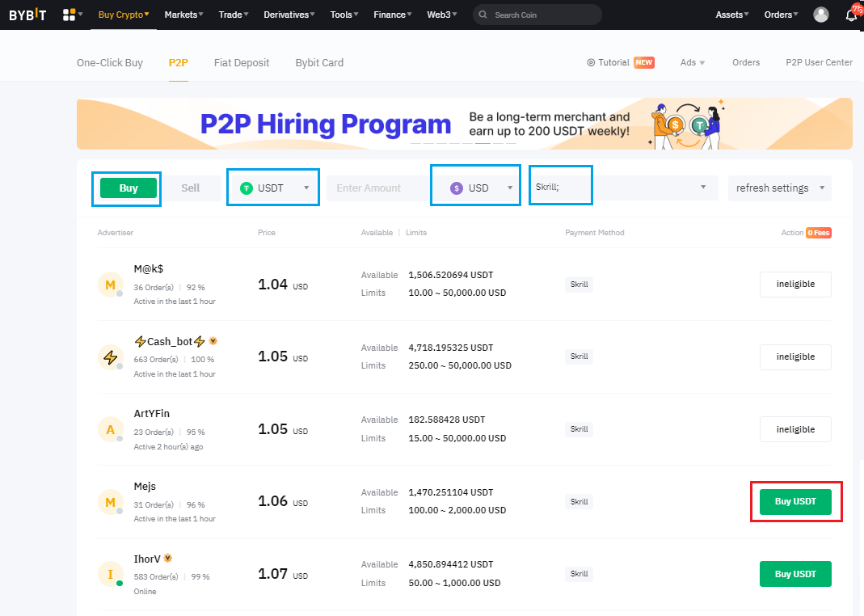Click the IhorV advertiser avatar
The height and width of the screenshot is (616, 864).
pyautogui.click(x=110, y=575)
